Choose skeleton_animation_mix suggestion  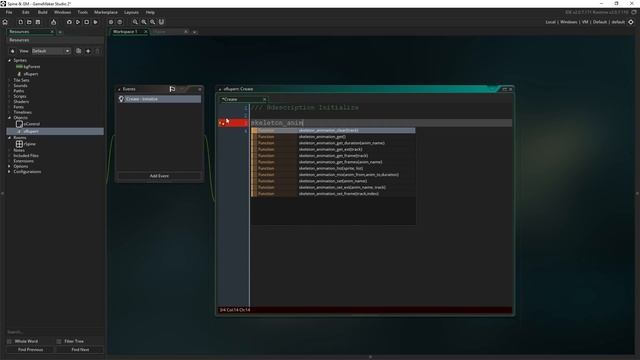[x=333, y=175]
